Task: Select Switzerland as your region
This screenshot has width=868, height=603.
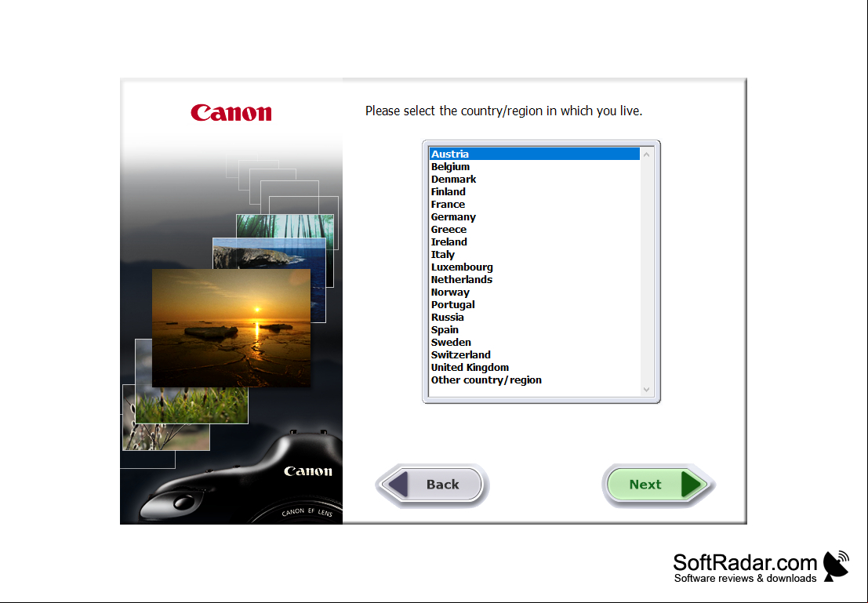Action: (534, 355)
